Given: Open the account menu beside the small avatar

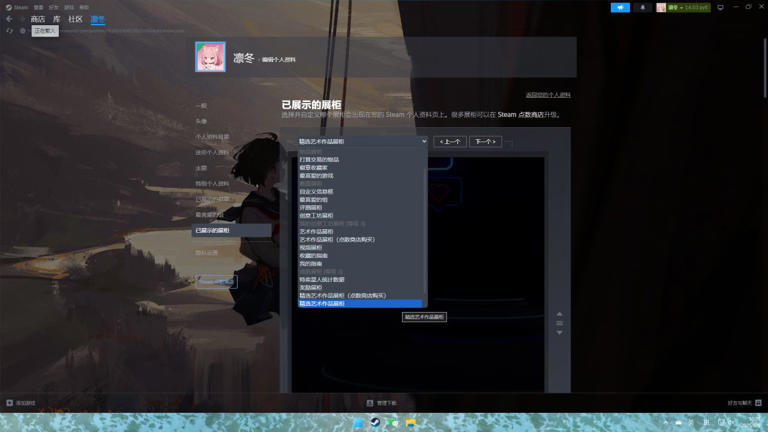Looking at the screenshot, I should (x=688, y=7).
